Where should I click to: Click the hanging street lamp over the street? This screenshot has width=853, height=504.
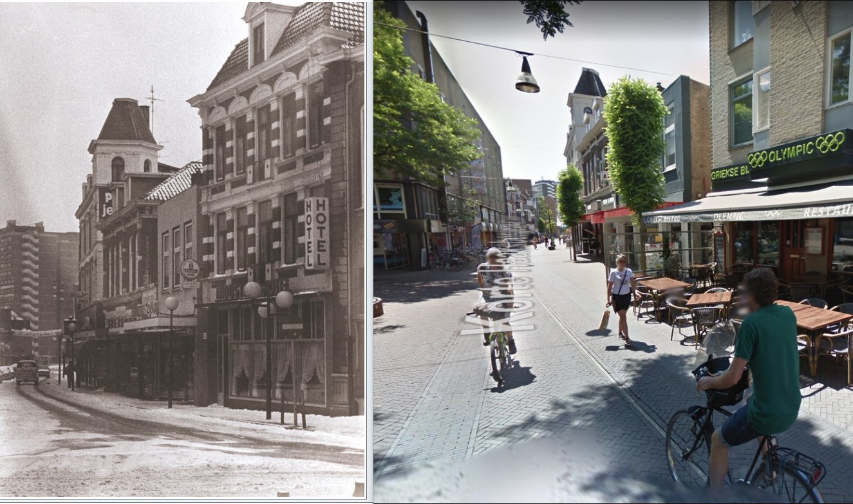pyautogui.click(x=527, y=76)
